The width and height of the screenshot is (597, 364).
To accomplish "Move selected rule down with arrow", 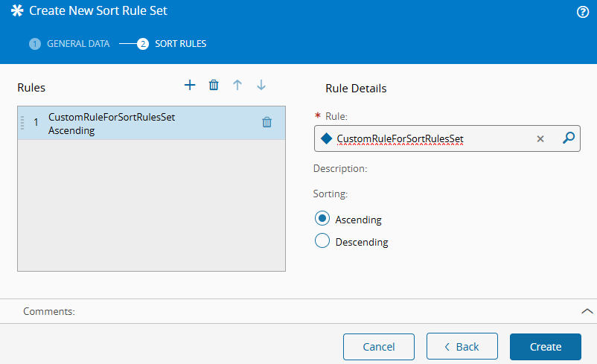I will tap(261, 86).
